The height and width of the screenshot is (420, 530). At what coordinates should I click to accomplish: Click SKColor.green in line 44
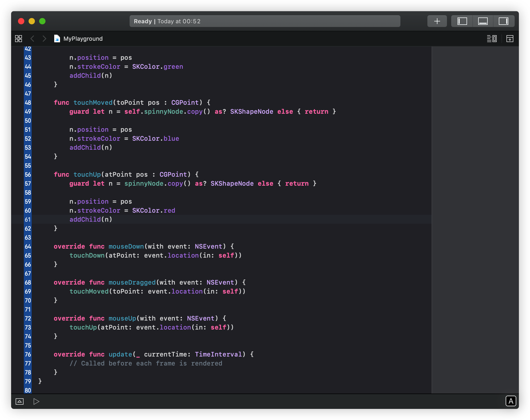[x=157, y=67]
